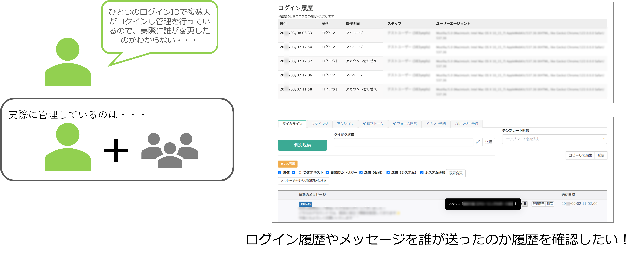Open the message in 別窓
The image size is (644, 257).
tap(549, 204)
